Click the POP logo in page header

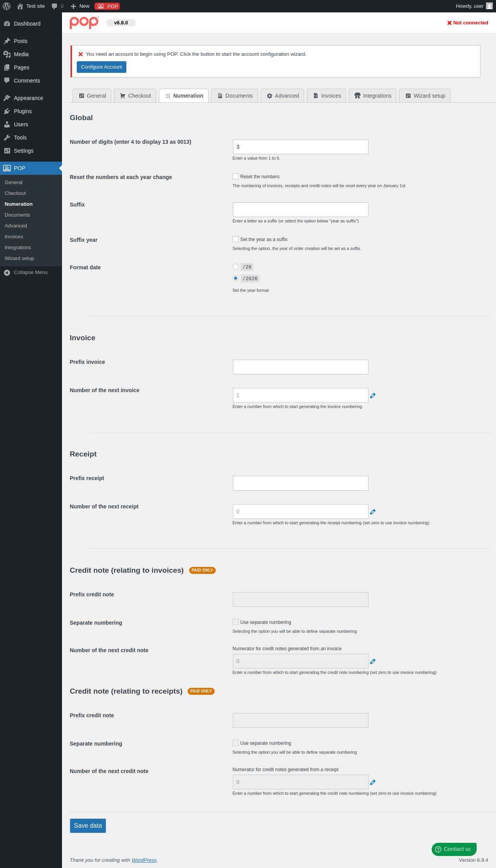coord(84,22)
